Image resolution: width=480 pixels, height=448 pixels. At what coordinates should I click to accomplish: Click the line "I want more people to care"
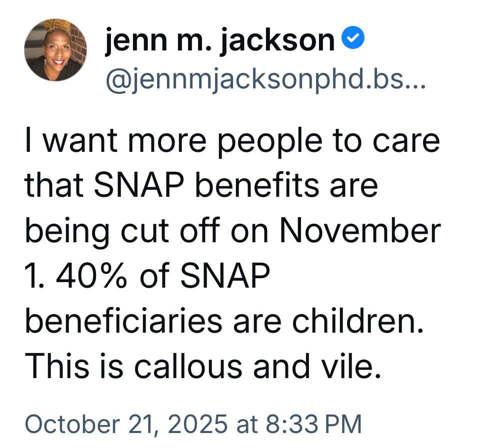pyautogui.click(x=232, y=141)
